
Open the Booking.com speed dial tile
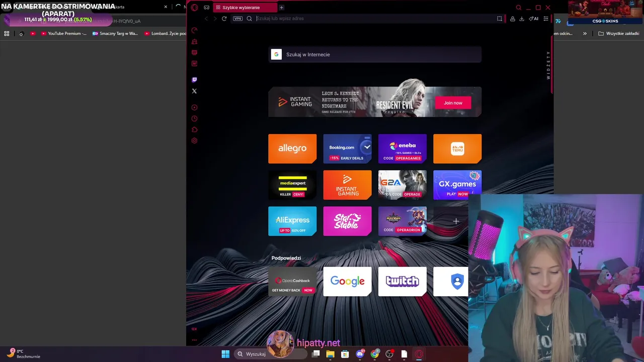[347, 149]
